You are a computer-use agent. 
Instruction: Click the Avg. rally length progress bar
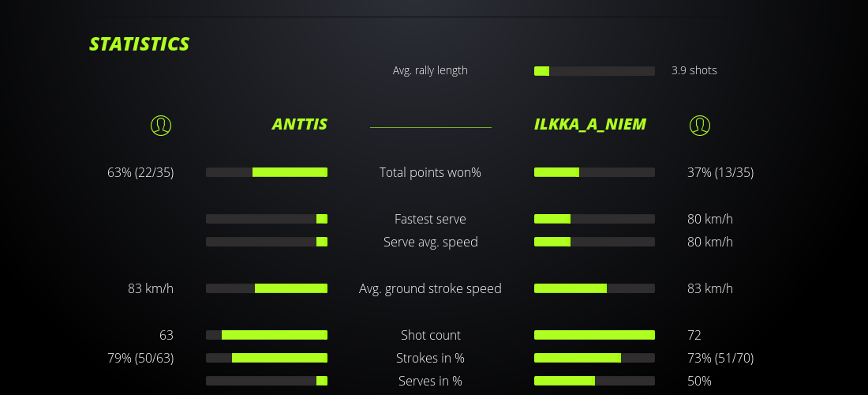[x=594, y=71]
